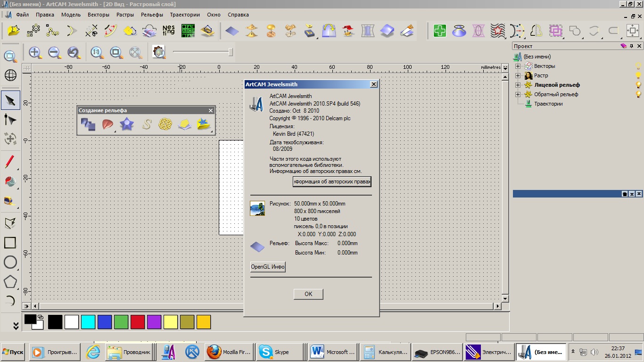The image size is (644, 362).
Task: Pick the red colour swatch
Action: (138, 322)
